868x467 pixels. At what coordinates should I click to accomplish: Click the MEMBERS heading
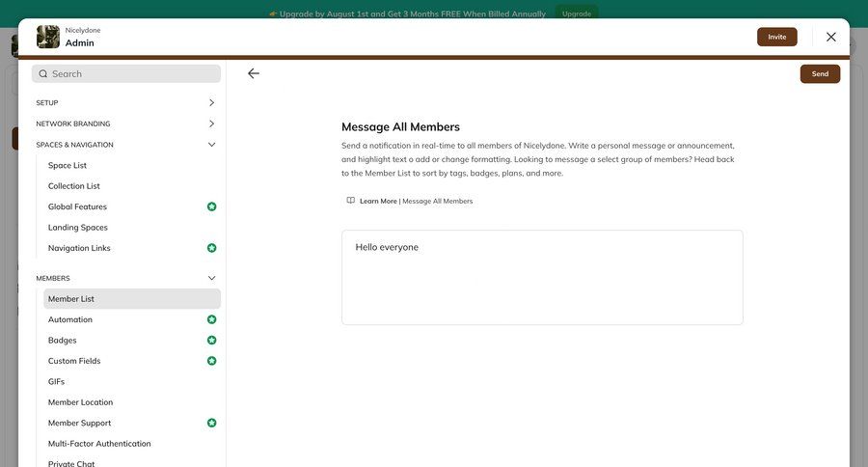coord(53,278)
